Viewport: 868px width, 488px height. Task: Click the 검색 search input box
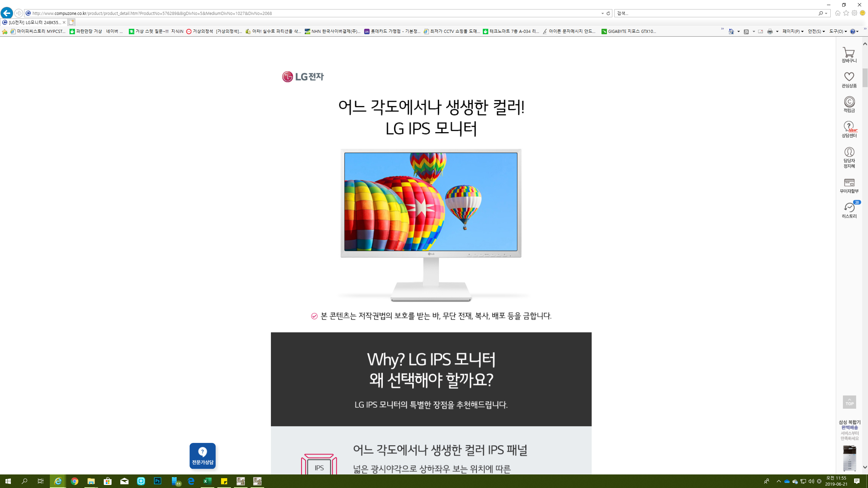[715, 13]
